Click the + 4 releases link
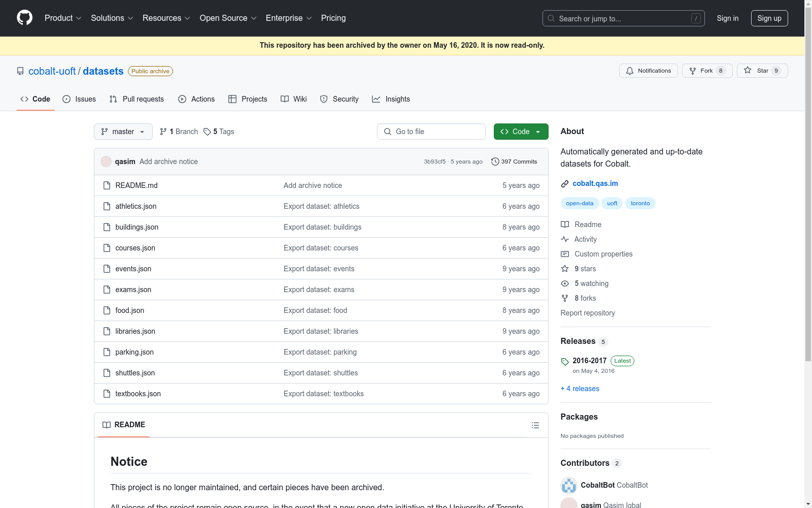The image size is (812, 508). [x=580, y=389]
